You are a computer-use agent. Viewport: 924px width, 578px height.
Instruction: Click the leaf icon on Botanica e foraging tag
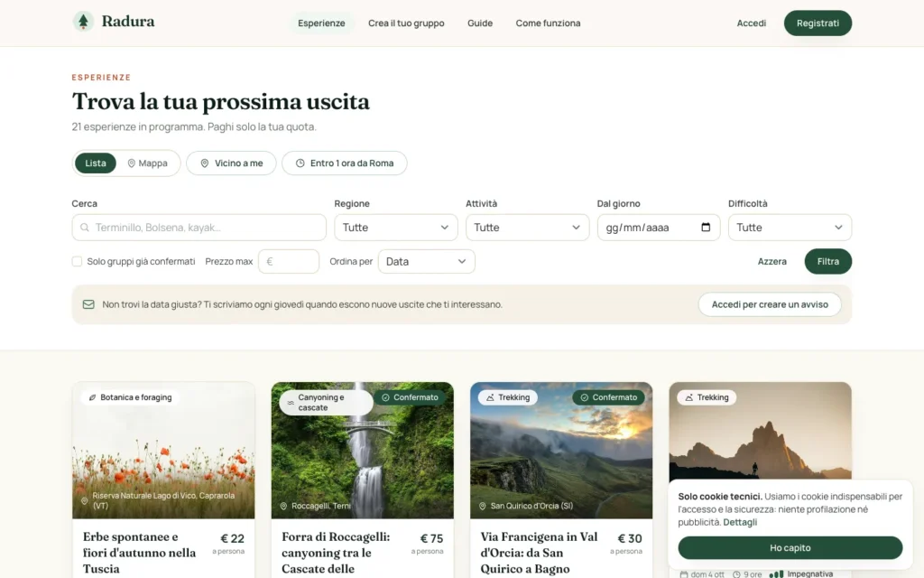click(x=93, y=397)
